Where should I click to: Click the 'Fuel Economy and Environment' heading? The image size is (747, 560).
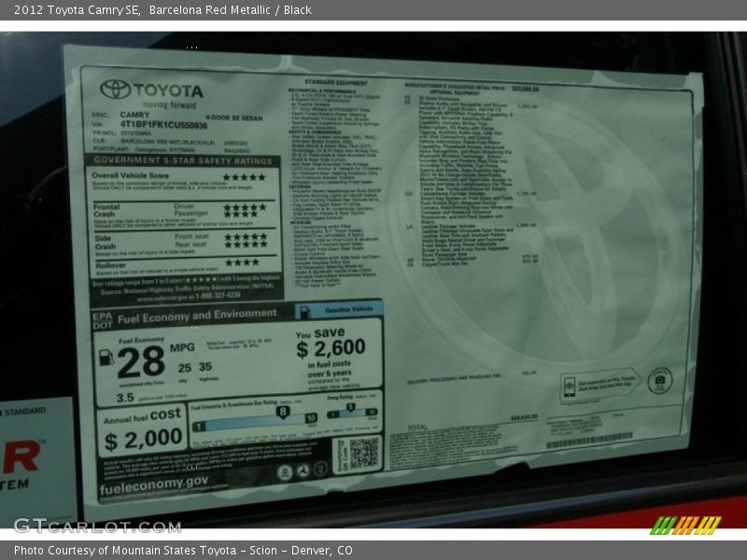click(197, 315)
